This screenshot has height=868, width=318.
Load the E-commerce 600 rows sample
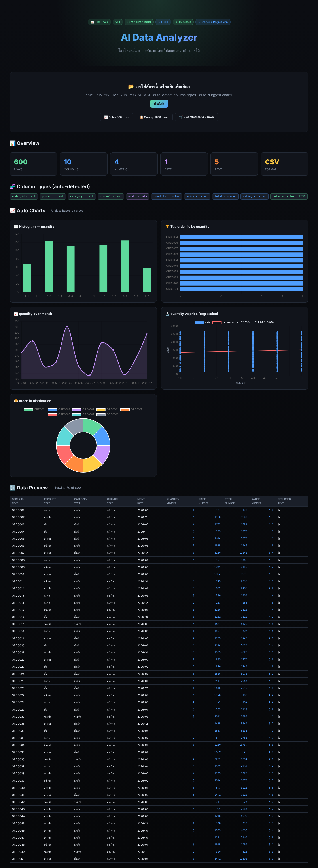tap(196, 117)
